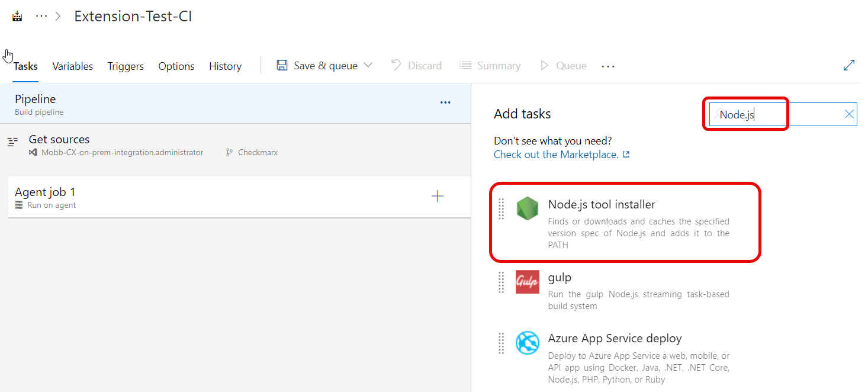The image size is (868, 392).
Task: Select the Agent job 1 row
Action: tap(178, 197)
